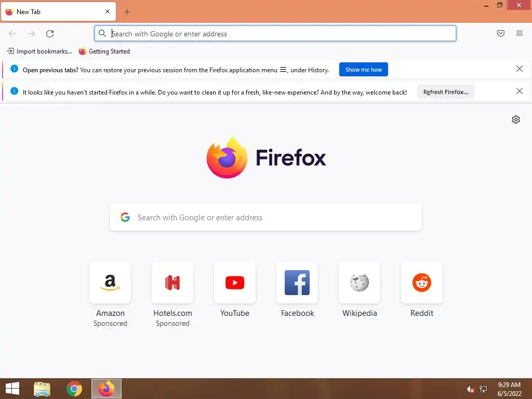Open the Getting Started bookmark
Image resolution: width=532 pixels, height=399 pixels.
click(x=104, y=51)
